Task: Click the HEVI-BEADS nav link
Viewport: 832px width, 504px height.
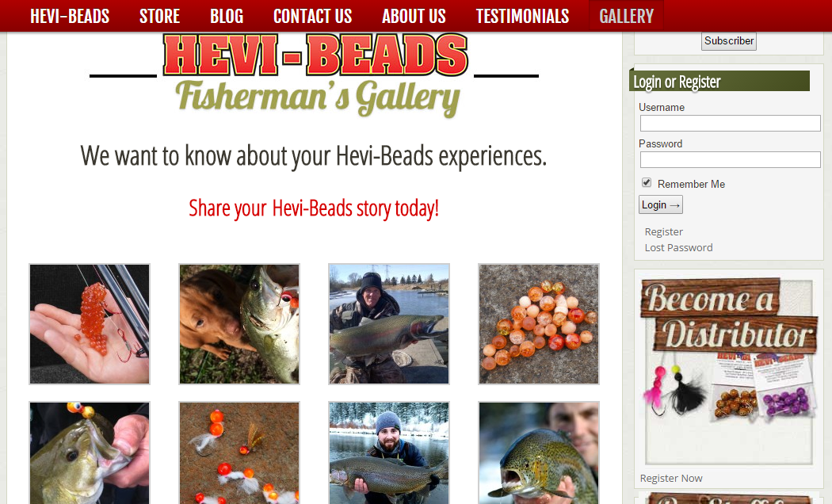Action: coord(70,16)
